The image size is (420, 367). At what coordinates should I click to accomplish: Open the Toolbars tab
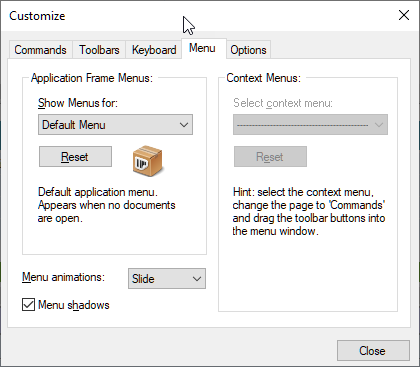click(x=99, y=50)
